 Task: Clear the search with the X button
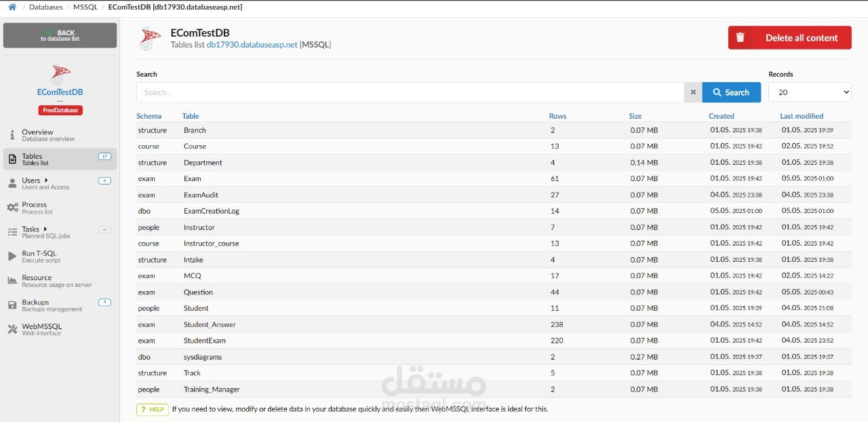[x=692, y=92]
